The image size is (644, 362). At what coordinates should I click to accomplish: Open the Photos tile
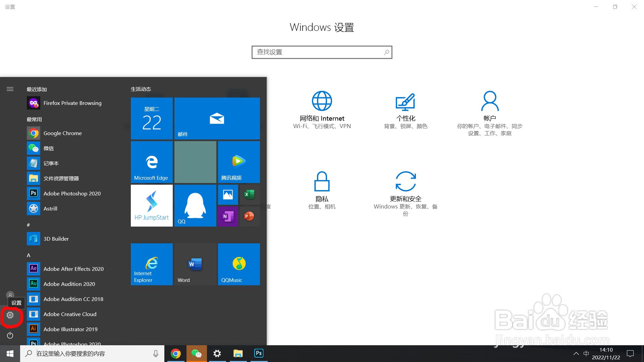[x=228, y=195]
